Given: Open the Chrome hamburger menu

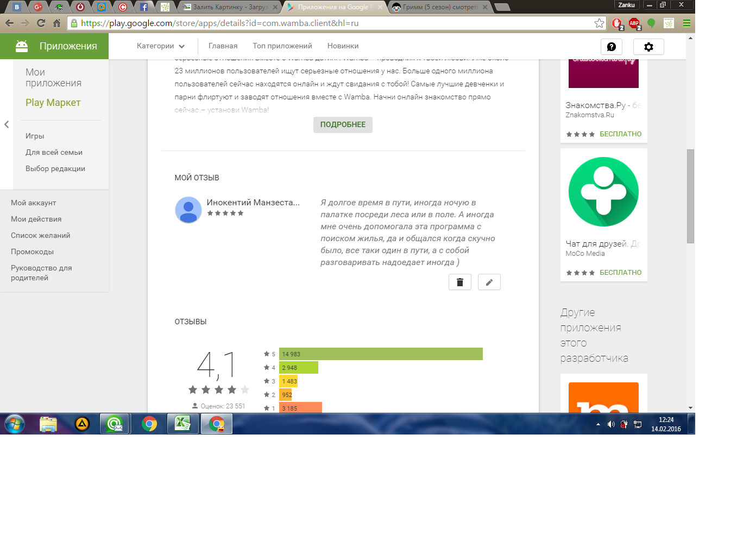Looking at the screenshot, I should pyautogui.click(x=686, y=23).
